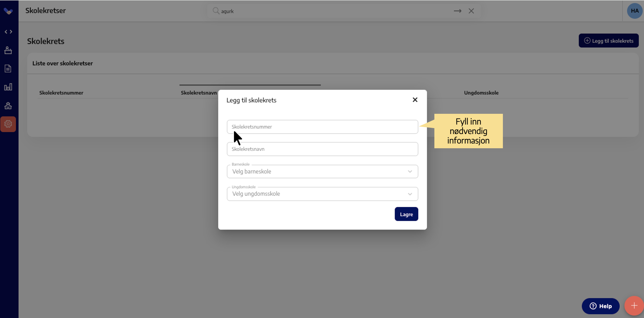Open the document icon in sidebar
Viewport: 644px width, 318px height.
8,69
